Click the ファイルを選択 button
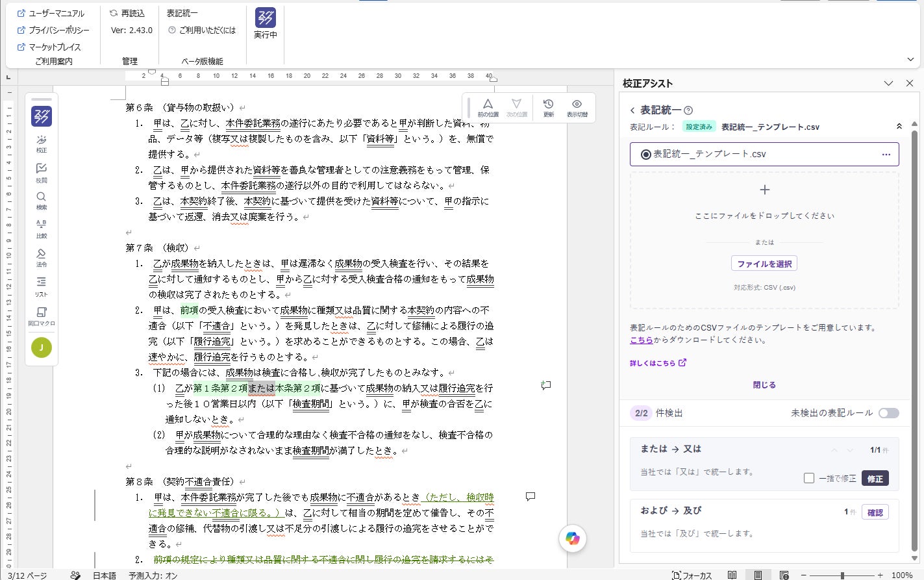924x580 pixels. pos(764,264)
